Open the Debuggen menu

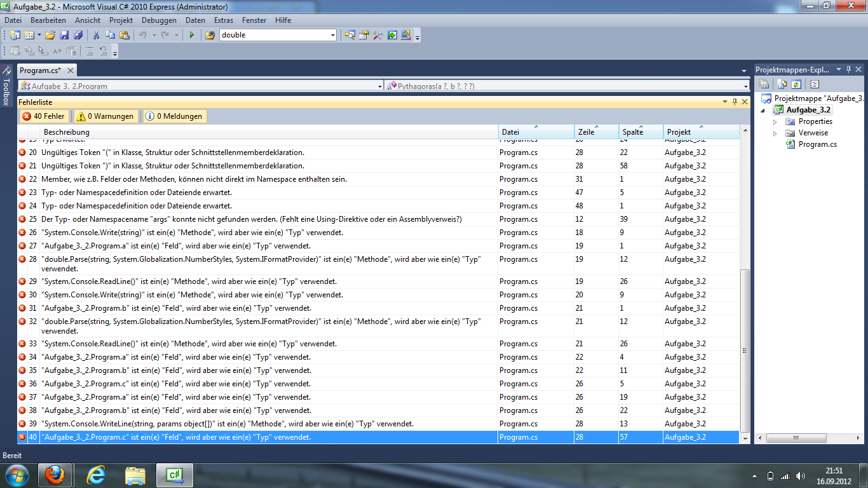159,20
